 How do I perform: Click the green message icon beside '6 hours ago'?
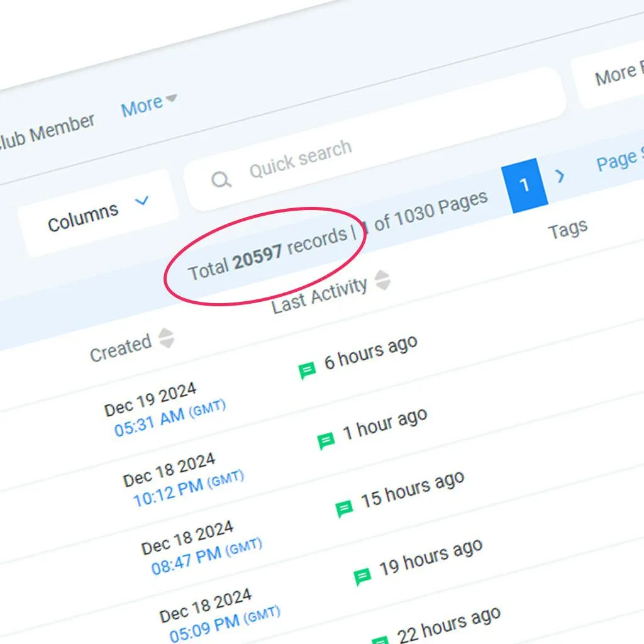click(x=307, y=370)
